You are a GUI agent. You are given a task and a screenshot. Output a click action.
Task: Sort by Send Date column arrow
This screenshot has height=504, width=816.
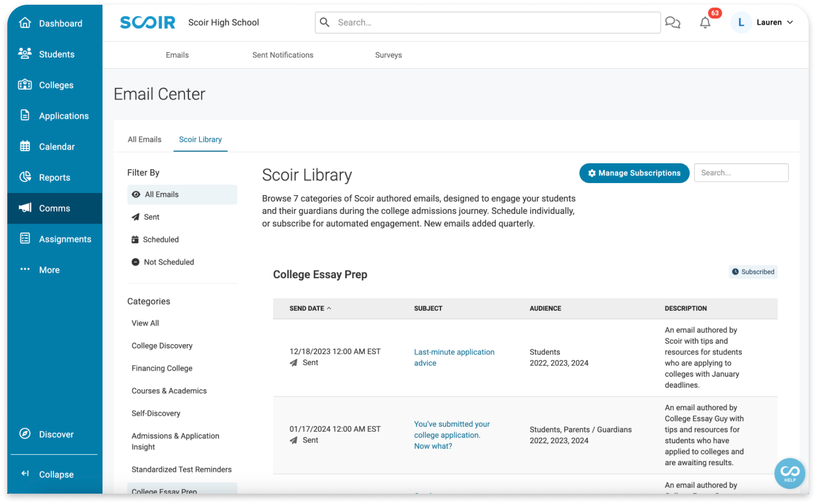point(329,308)
